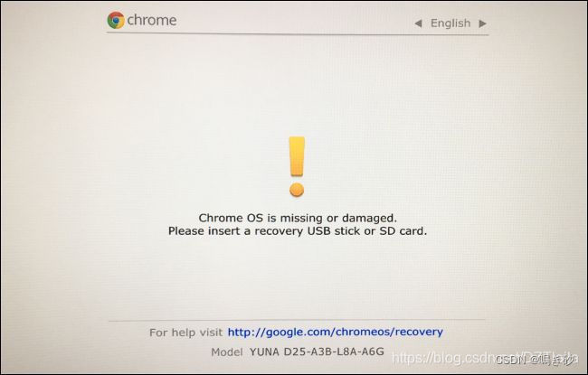Click the "Model" label at the bottom
Screen dimensions: 588x375
click(227, 352)
